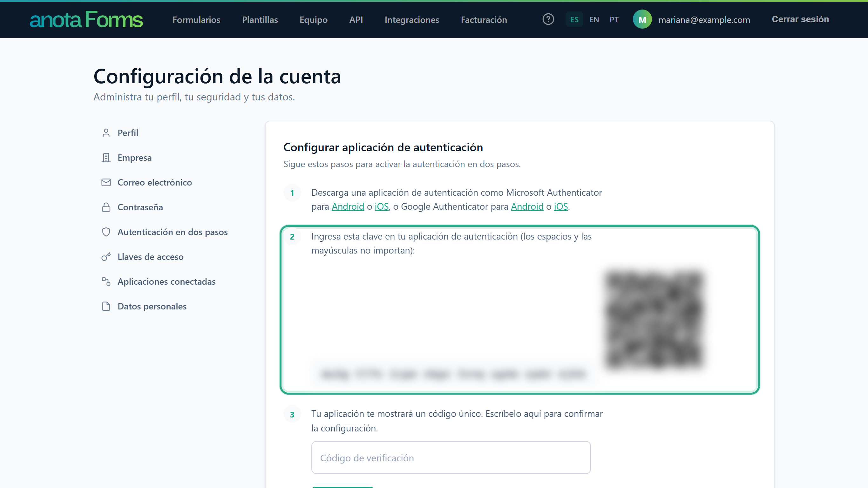Click the Empresa building icon

[x=106, y=158]
